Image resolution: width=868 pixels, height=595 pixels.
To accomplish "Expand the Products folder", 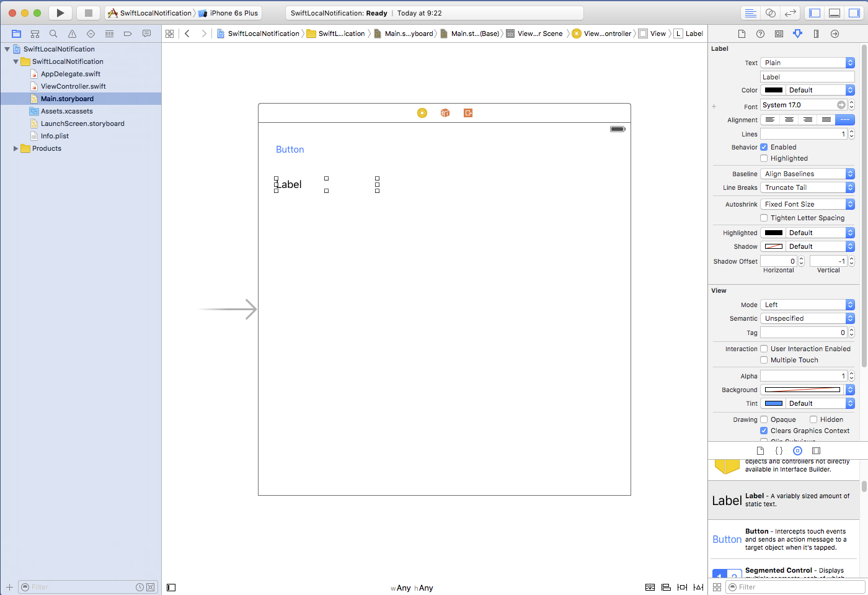I will pyautogui.click(x=15, y=148).
